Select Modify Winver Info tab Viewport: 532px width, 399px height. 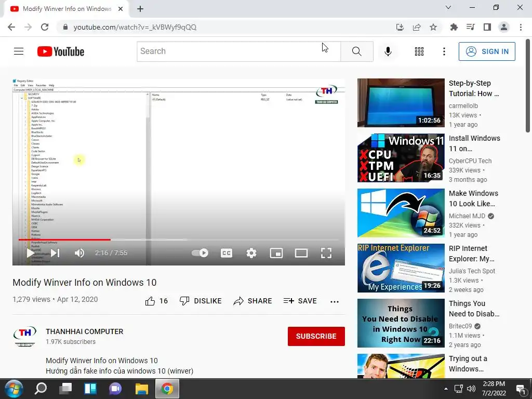coord(66,9)
